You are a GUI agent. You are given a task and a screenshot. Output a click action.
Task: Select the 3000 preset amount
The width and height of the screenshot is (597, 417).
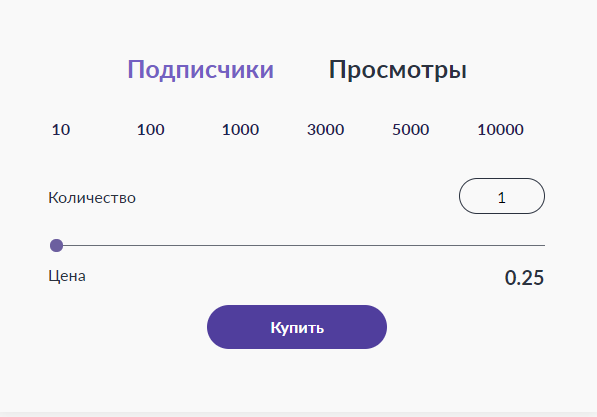coord(326,130)
